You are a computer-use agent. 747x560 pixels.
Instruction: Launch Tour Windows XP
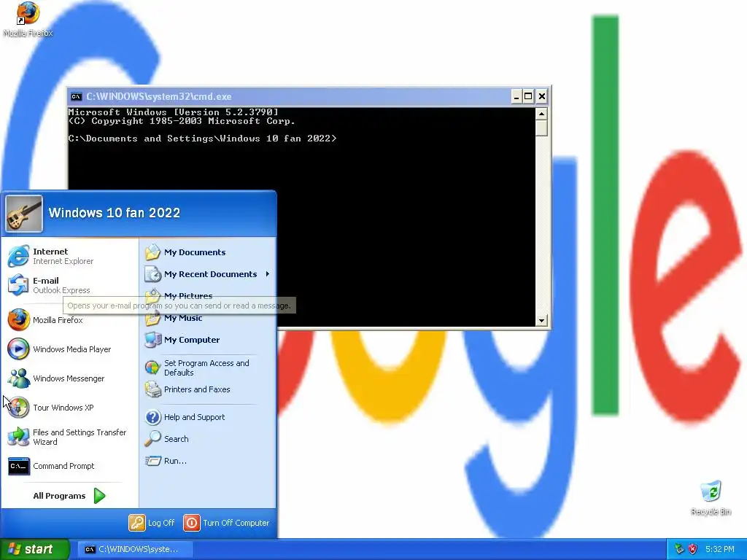[71, 408]
